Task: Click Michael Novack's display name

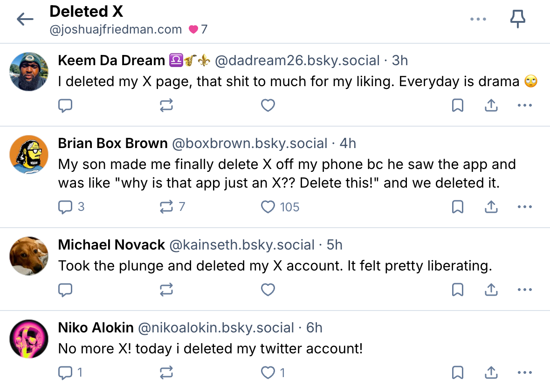Action: pyautogui.click(x=111, y=245)
